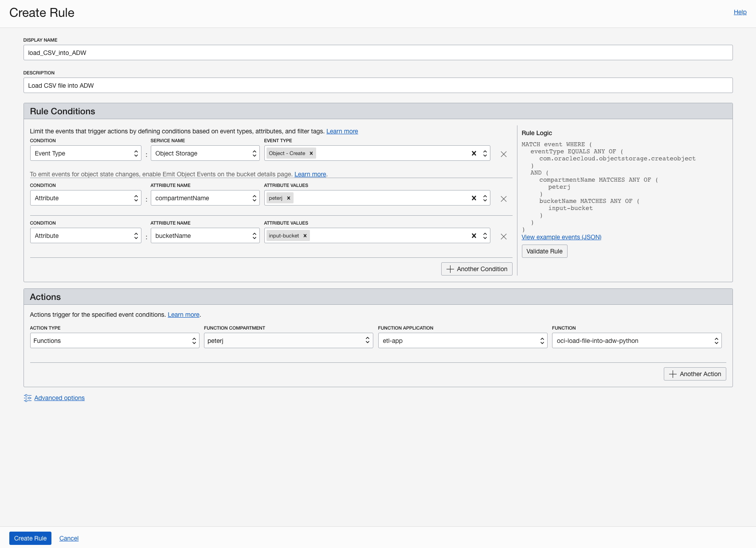The width and height of the screenshot is (756, 548).
Task: Open the Condition dropdown beside bucketName
Action: coord(86,236)
